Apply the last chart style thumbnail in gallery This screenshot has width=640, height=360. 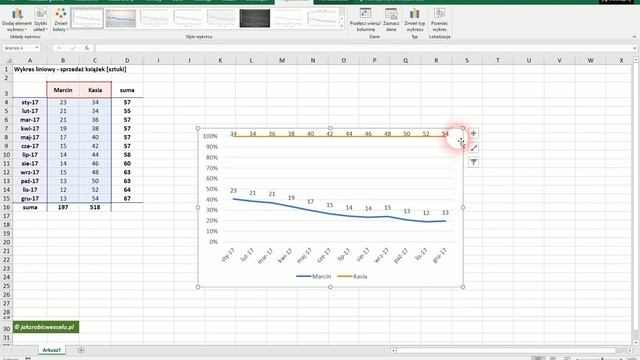point(322,18)
